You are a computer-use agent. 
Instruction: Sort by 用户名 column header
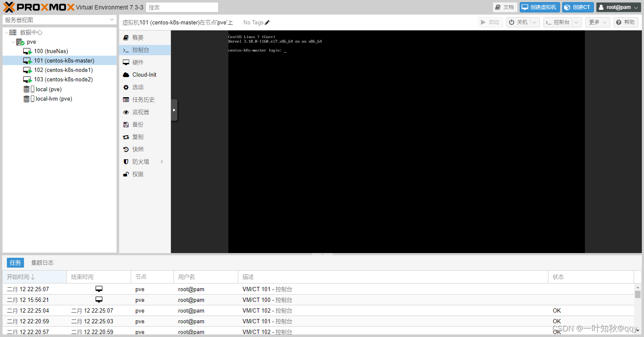[206, 277]
